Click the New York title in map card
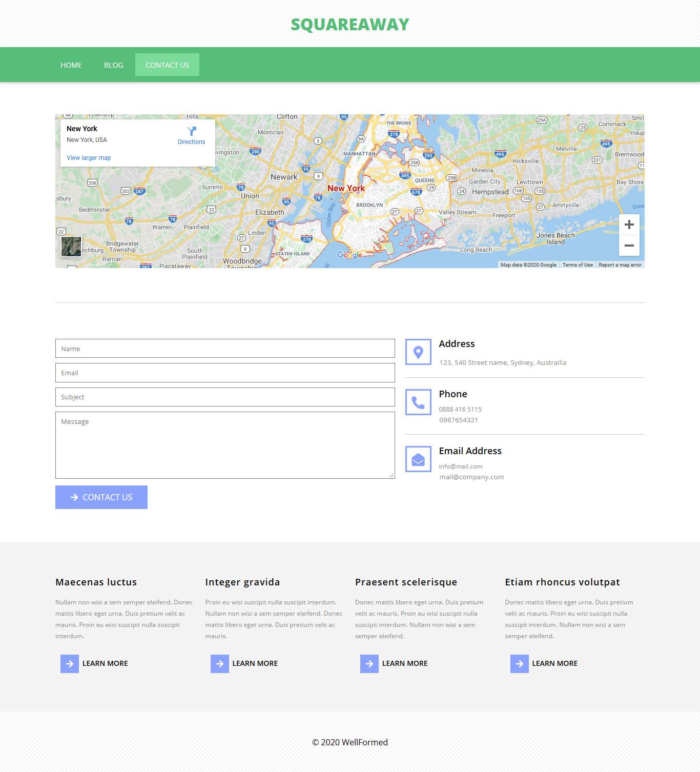Image resolution: width=700 pixels, height=772 pixels. click(x=82, y=129)
